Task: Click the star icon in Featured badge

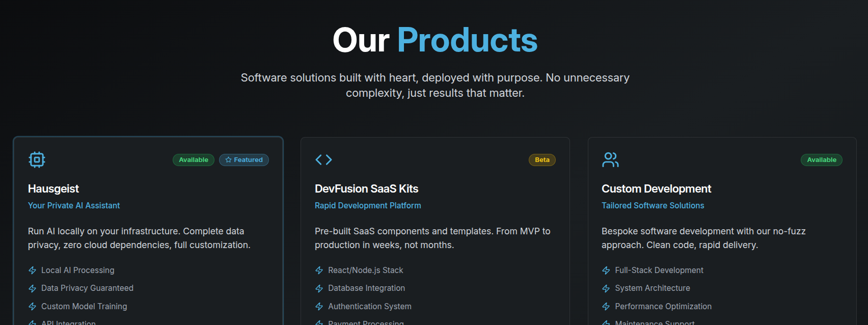Action: click(228, 160)
